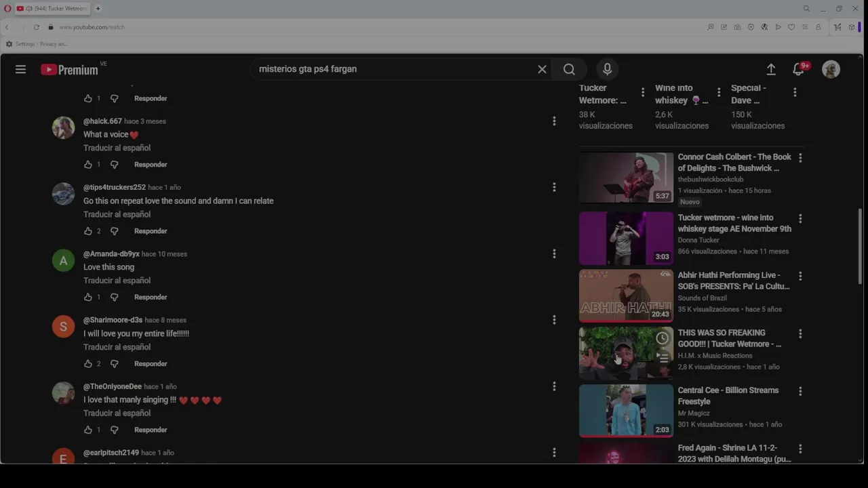Open a new browser tab
868x488 pixels.
pos(98,9)
